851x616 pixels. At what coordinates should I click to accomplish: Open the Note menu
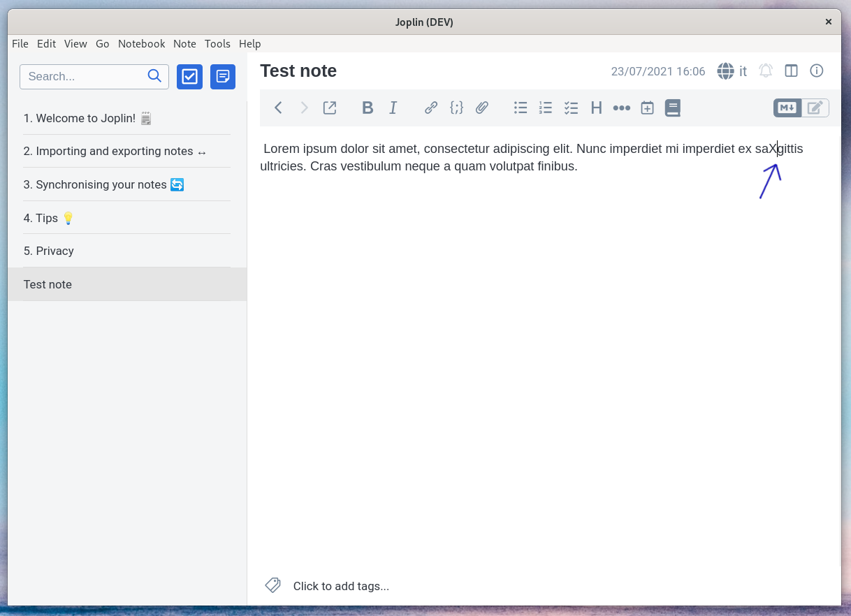184,43
